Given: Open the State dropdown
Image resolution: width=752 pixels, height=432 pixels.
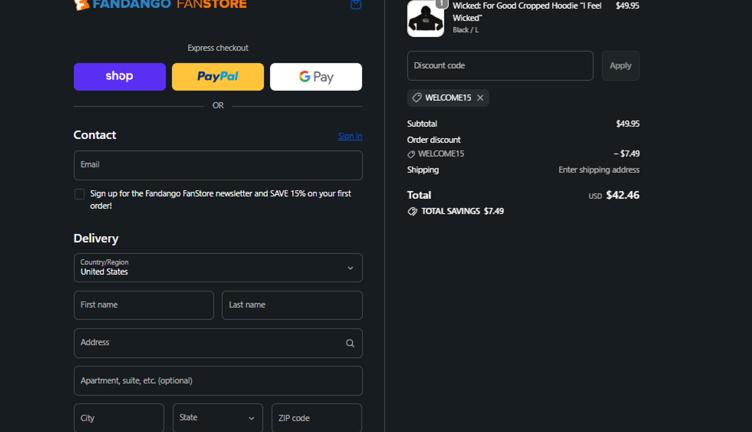Looking at the screenshot, I should click(x=218, y=418).
